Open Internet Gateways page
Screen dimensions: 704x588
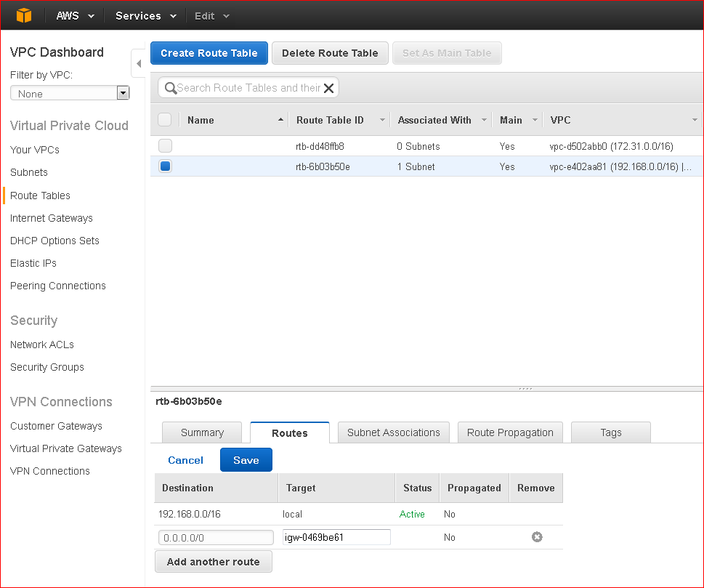51,218
